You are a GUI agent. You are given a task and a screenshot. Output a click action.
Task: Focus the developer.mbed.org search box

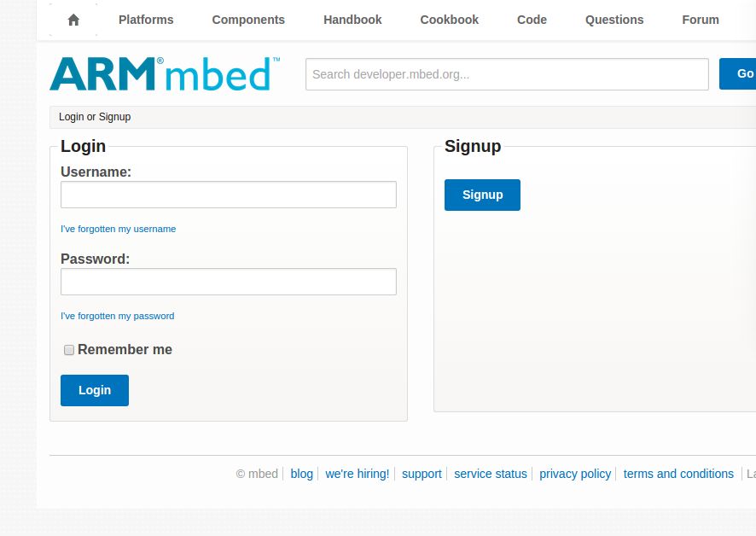(507, 74)
